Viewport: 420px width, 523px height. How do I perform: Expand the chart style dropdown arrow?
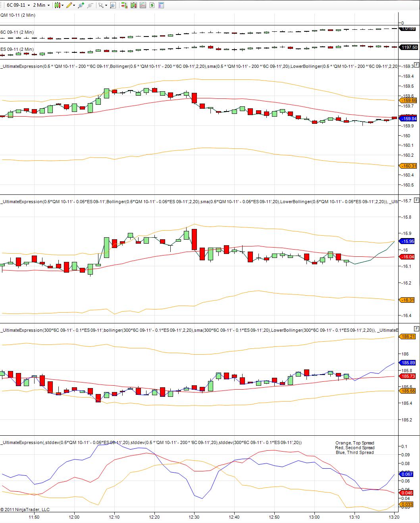(63, 5)
